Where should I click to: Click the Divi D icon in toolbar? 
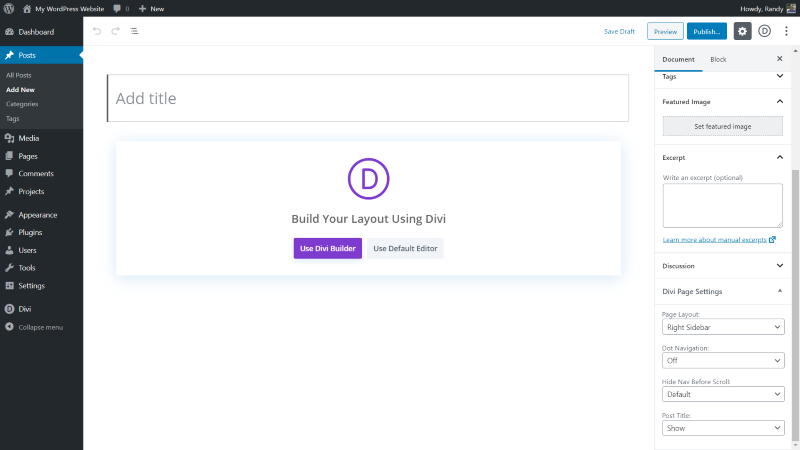(x=764, y=31)
